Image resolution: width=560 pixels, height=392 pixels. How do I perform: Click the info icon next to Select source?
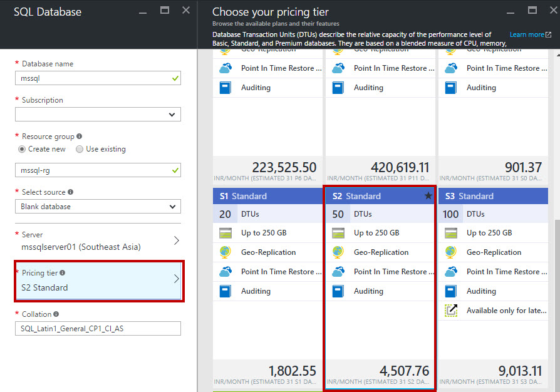click(x=70, y=192)
